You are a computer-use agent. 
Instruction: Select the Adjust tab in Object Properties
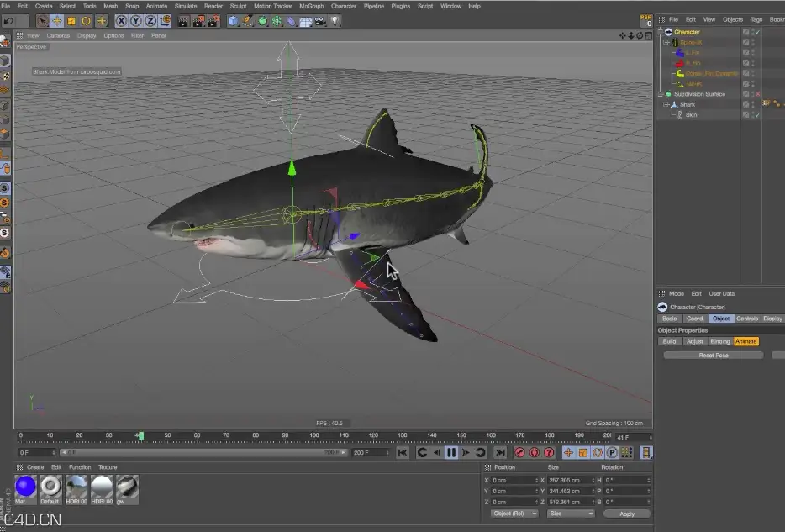(694, 341)
